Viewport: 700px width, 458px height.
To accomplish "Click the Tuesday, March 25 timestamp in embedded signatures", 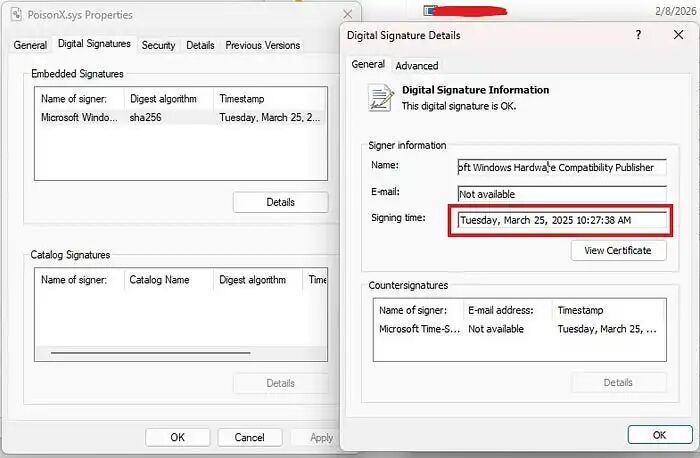I will pyautogui.click(x=270, y=117).
